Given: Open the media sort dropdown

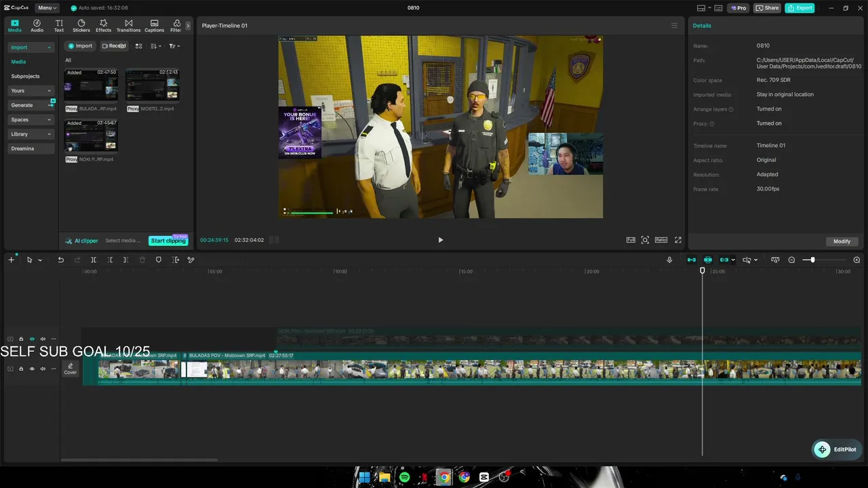Looking at the screenshot, I should coord(156,46).
